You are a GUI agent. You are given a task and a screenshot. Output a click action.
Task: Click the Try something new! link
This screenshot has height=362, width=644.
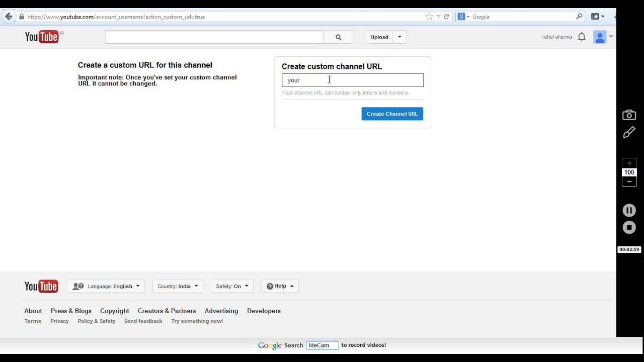pos(197,321)
